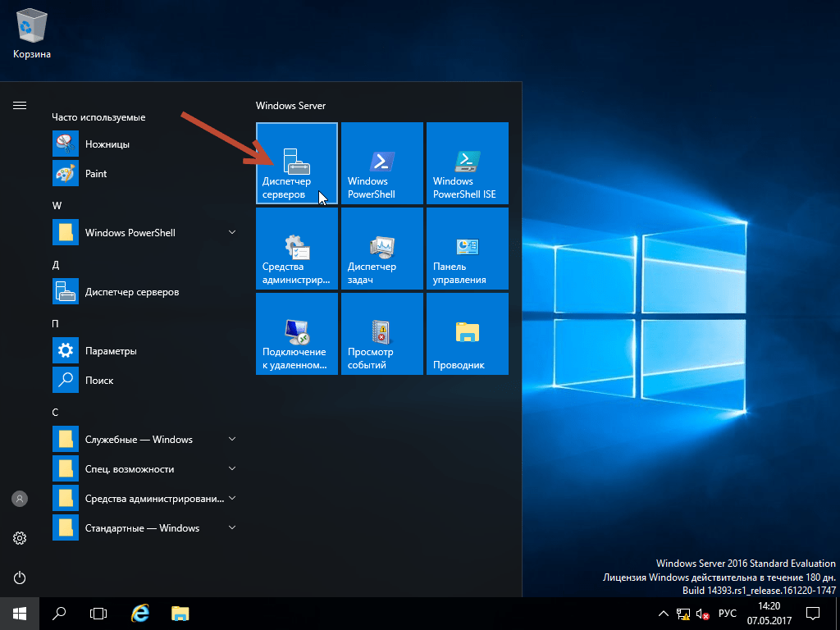The height and width of the screenshot is (630, 840).
Task: Click the РУС language indicator in tray
Action: 727,613
